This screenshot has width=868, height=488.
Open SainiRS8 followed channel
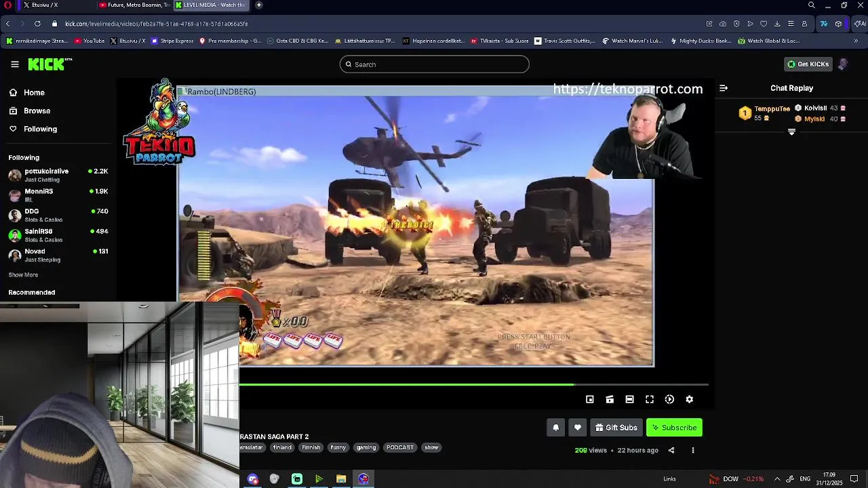click(58, 235)
